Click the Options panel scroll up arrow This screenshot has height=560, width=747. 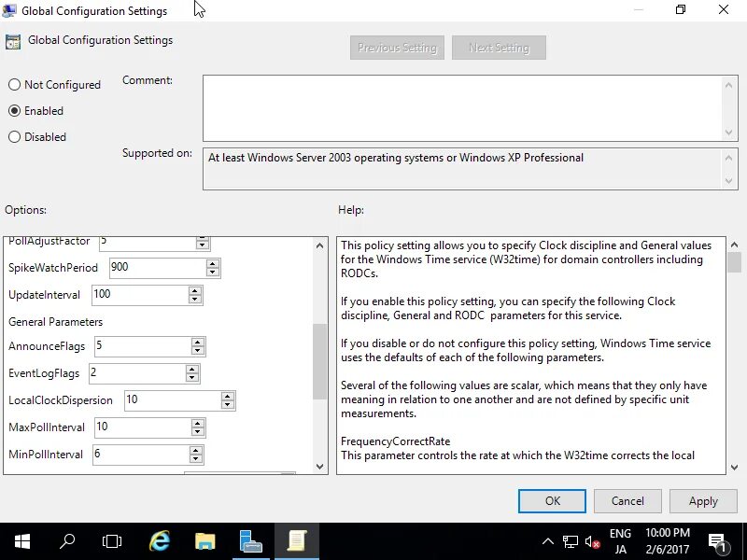coord(319,245)
